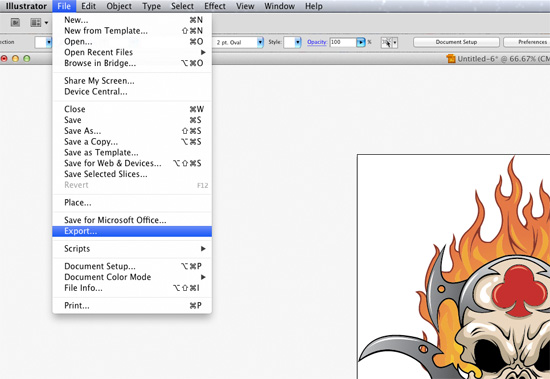Choose Print... from the File menu
This screenshot has width=550, height=379.
coord(132,305)
